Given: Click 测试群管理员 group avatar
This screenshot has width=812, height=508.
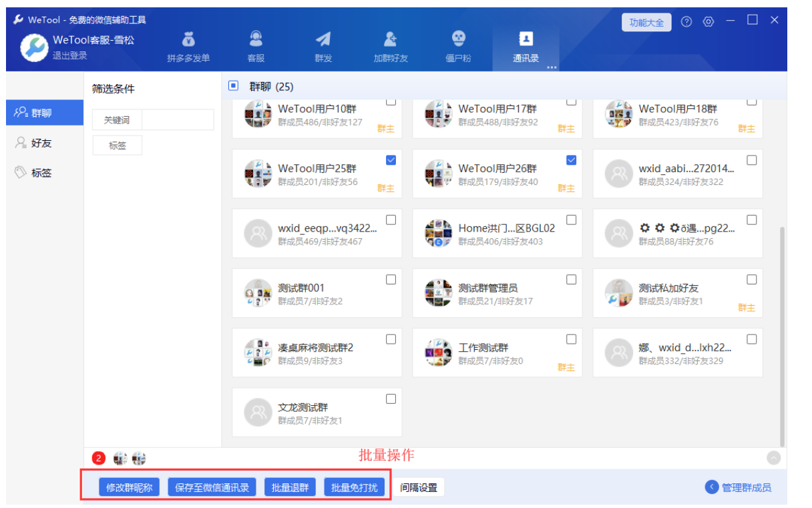Looking at the screenshot, I should 438,293.
